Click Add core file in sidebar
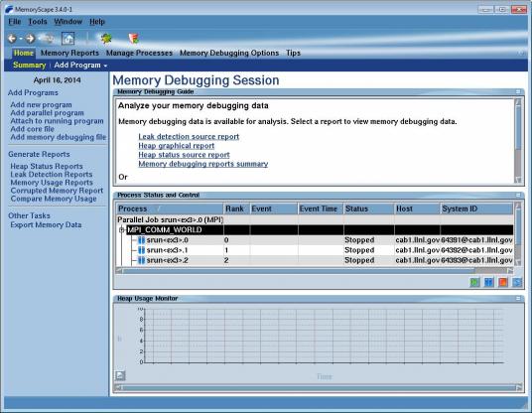The width and height of the screenshot is (532, 413). tap(32, 129)
